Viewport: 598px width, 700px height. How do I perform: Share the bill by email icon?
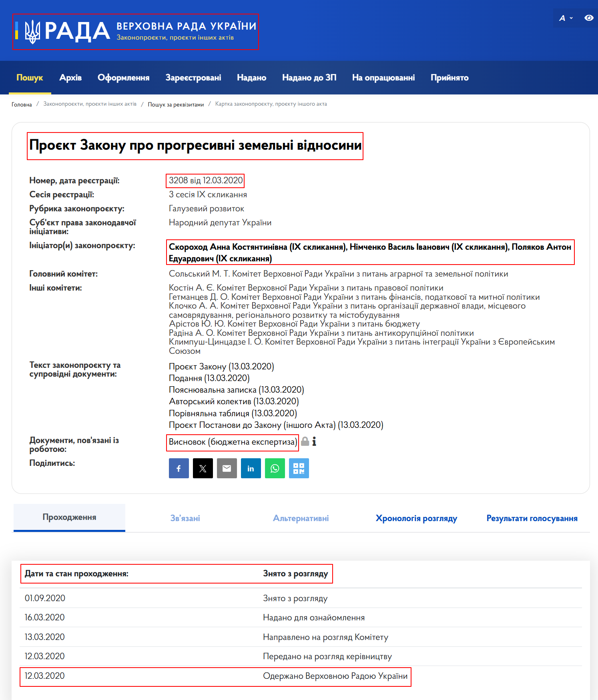point(227,468)
